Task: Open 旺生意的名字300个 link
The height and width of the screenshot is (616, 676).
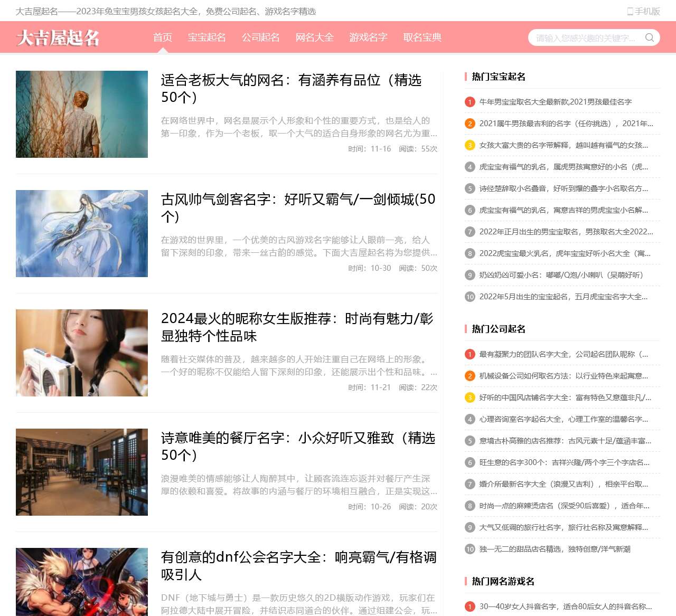Action: click(565, 462)
